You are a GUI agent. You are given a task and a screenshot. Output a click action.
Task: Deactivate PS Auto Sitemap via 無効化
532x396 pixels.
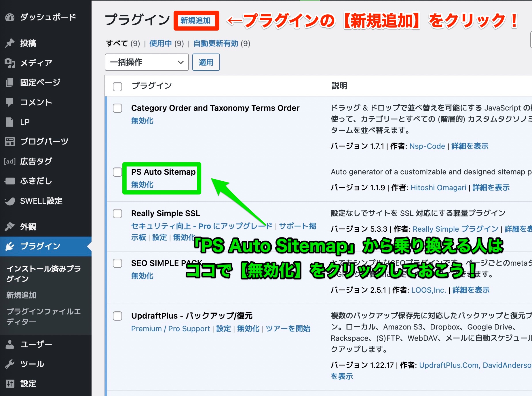coord(142,185)
